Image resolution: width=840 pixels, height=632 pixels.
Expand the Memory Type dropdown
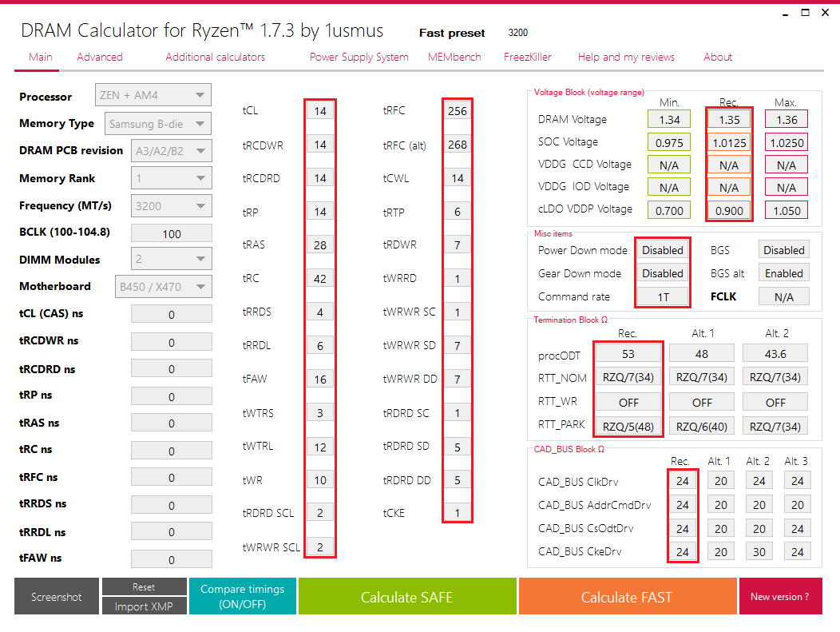[x=158, y=124]
